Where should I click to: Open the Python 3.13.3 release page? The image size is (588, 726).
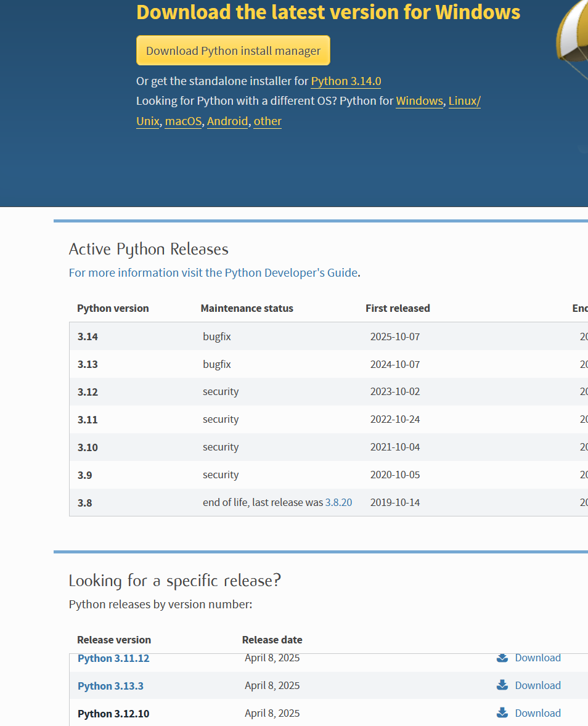110,685
